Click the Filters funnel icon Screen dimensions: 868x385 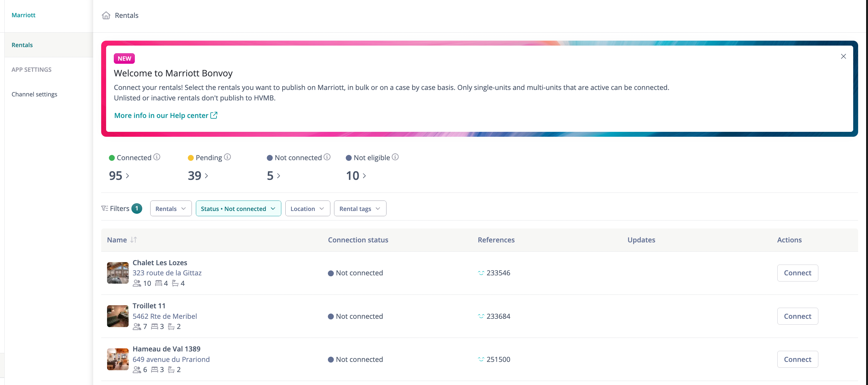(105, 209)
